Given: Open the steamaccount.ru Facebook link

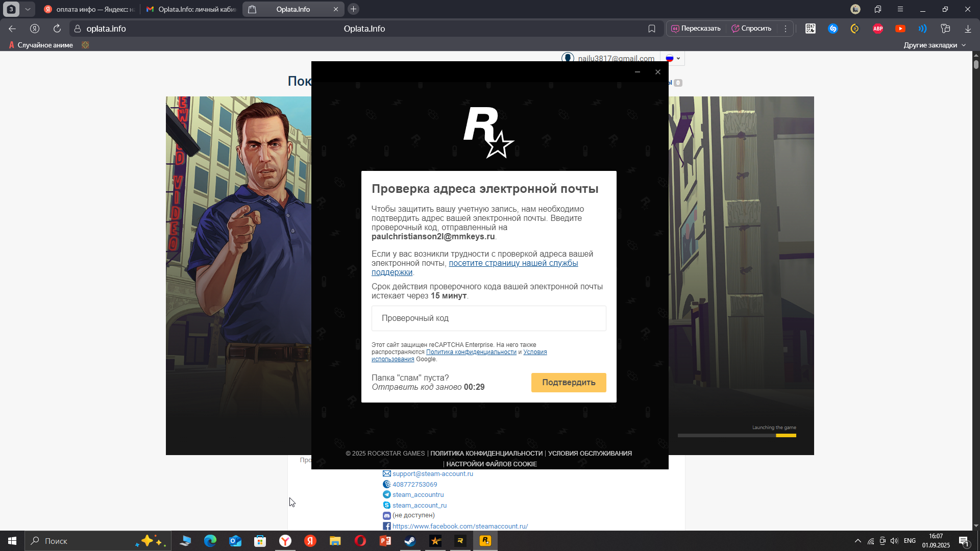Looking at the screenshot, I should (460, 527).
